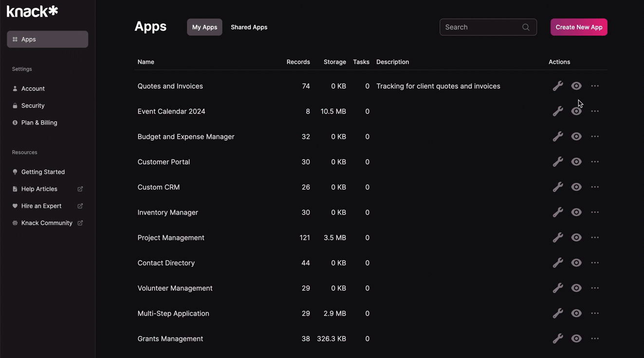Click the wrench icon for Grants Management
This screenshot has height=358, width=644.
[x=558, y=339]
